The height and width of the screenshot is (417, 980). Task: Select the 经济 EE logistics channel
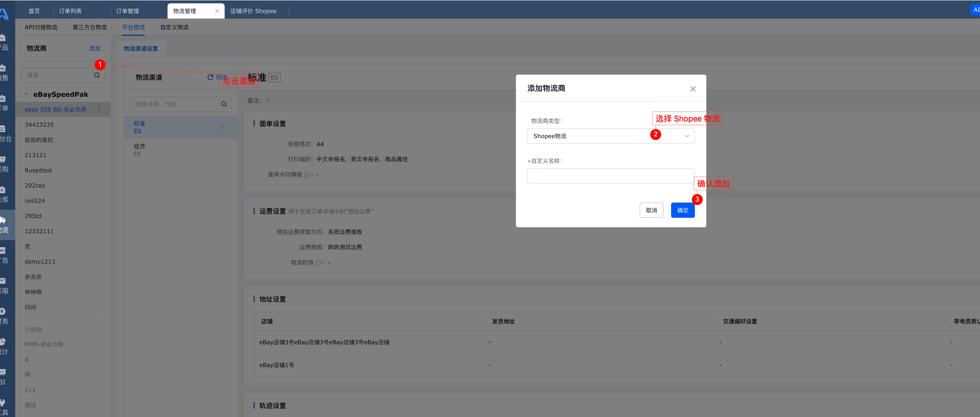coord(181,150)
